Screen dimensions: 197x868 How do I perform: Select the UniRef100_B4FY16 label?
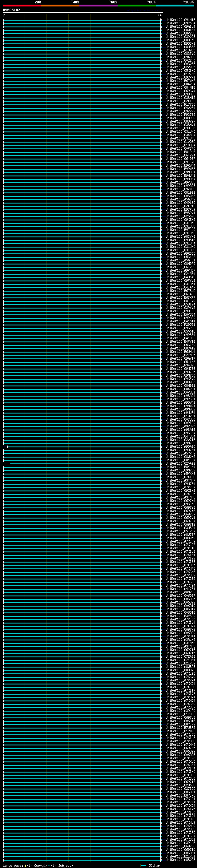pos(180,342)
